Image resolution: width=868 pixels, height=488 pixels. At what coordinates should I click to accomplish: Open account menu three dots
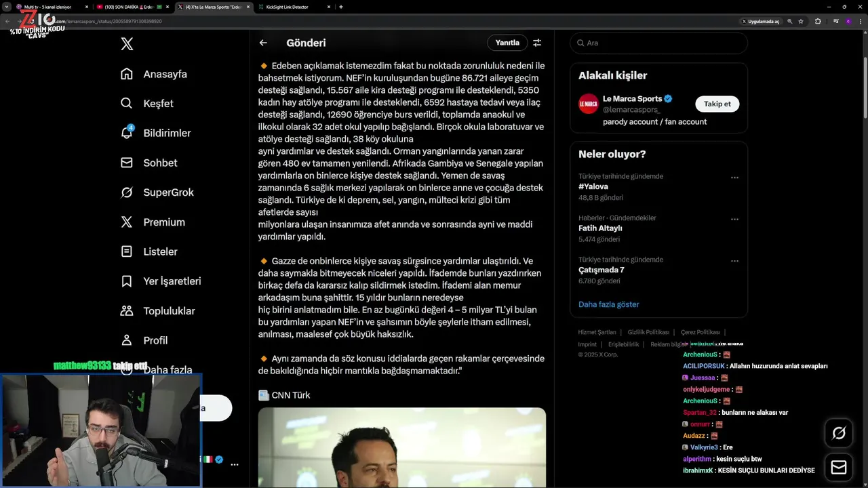coord(235,465)
